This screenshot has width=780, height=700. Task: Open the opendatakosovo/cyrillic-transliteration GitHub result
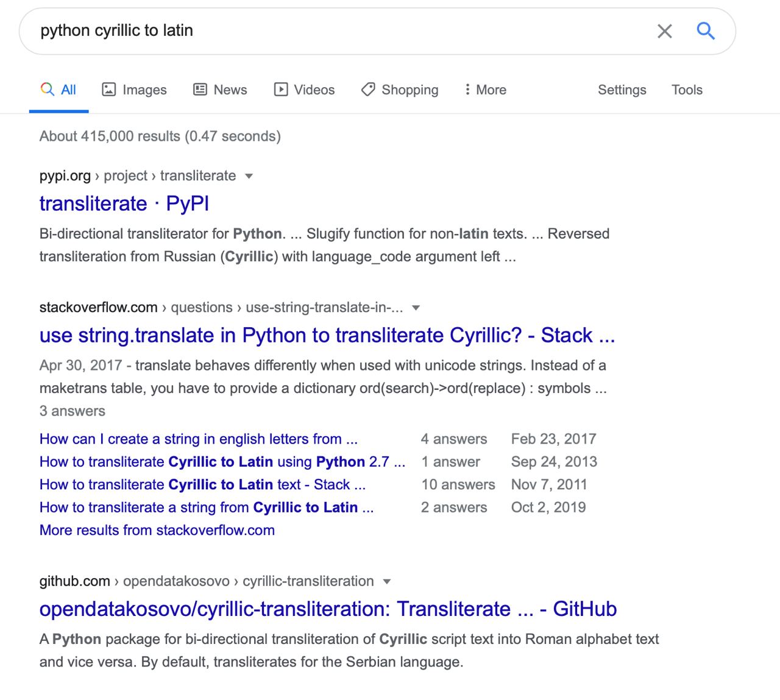(x=328, y=609)
